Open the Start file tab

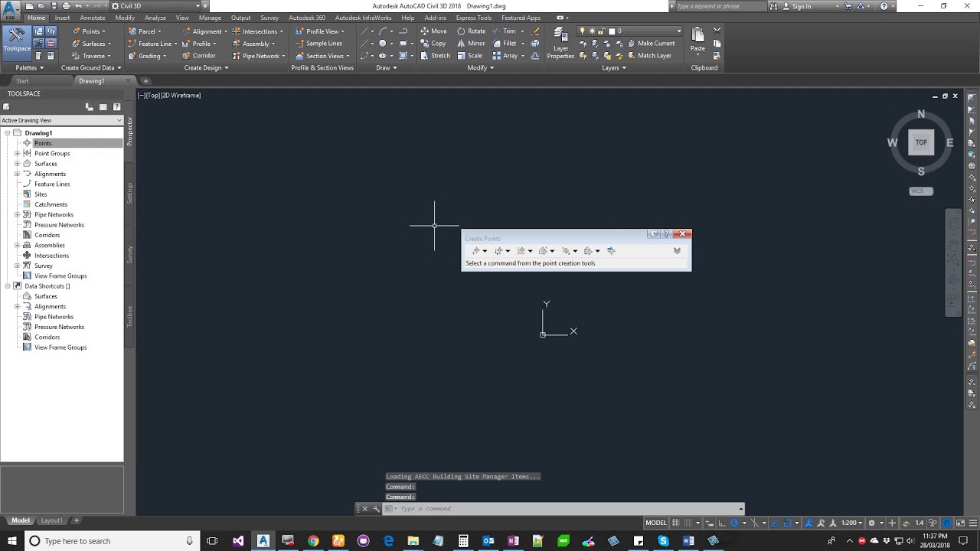22,81
